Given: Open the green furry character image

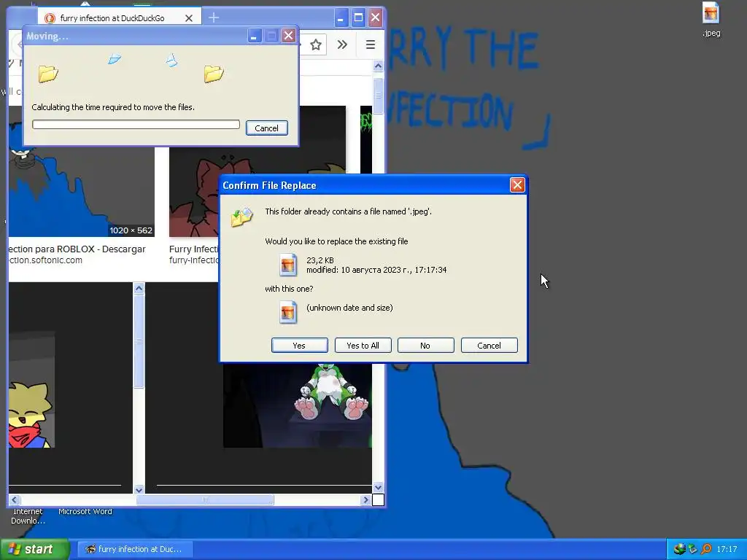Looking at the screenshot, I should [298, 405].
